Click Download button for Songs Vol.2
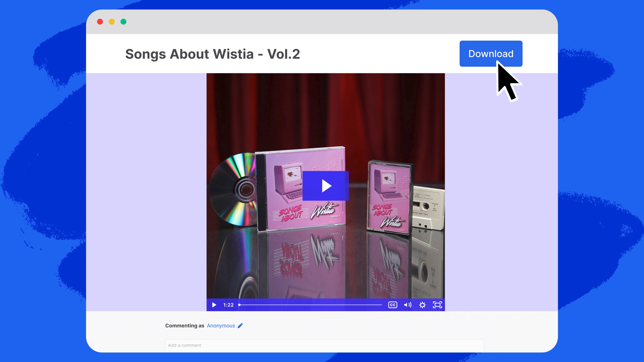644x362 pixels. [491, 53]
